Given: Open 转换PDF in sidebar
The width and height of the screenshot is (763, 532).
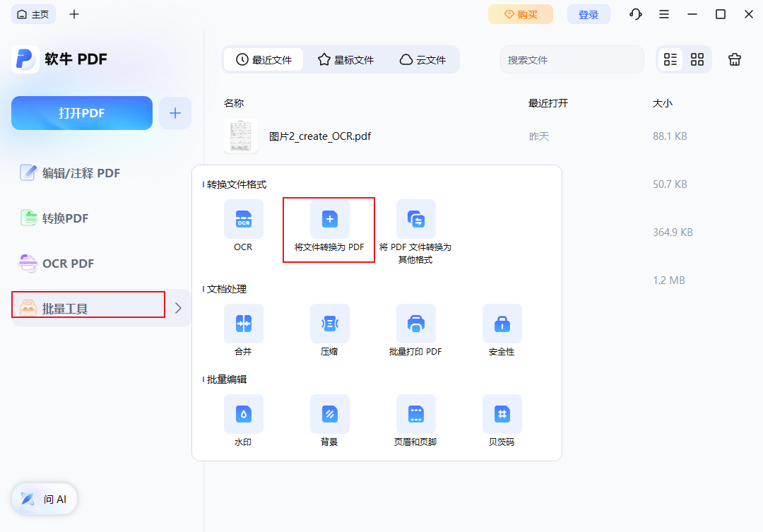Looking at the screenshot, I should [x=54, y=218].
